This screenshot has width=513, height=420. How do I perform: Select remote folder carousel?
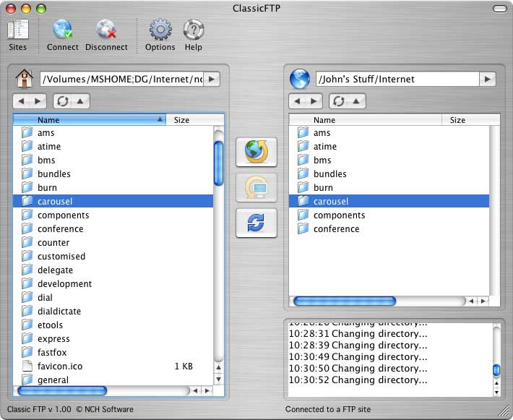coord(389,201)
